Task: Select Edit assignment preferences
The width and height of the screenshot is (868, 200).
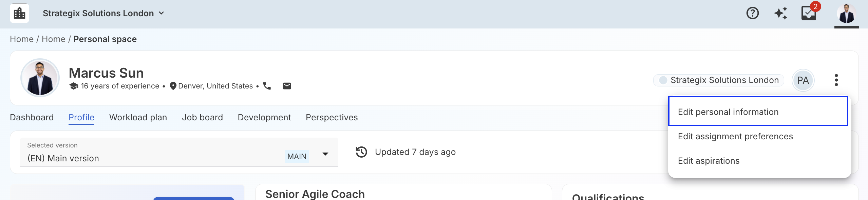Action: coord(735,136)
